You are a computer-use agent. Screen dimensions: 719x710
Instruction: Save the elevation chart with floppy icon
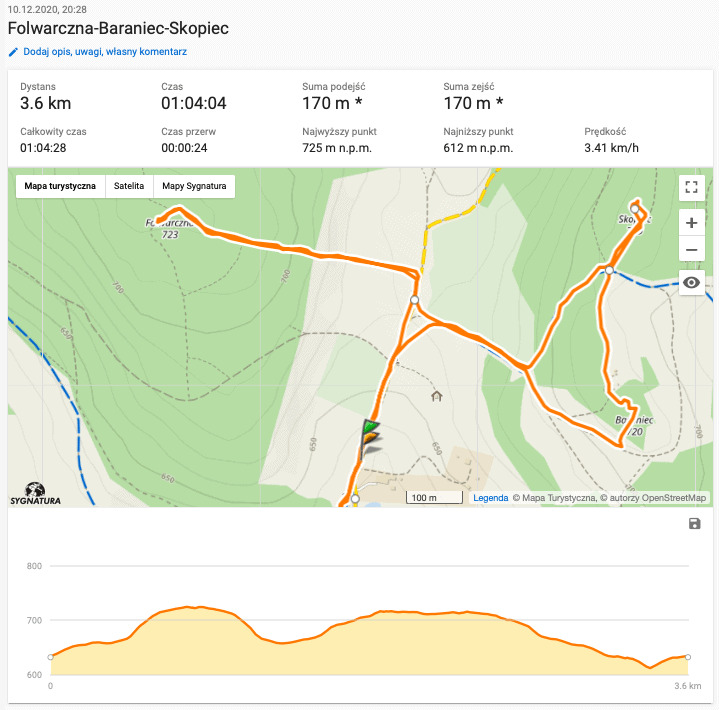695,523
